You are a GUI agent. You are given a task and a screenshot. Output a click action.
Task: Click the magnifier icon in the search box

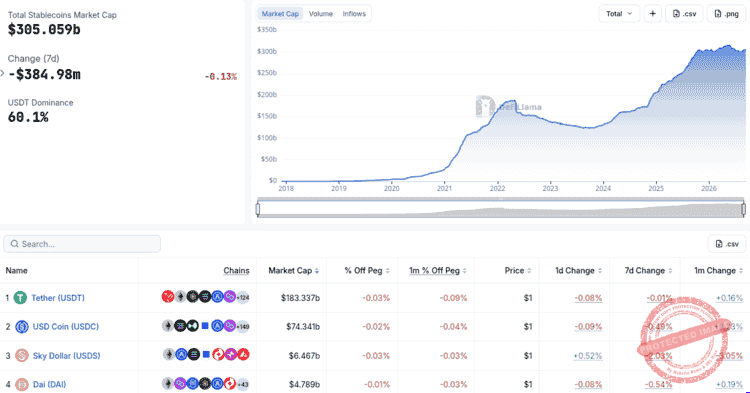pos(14,244)
